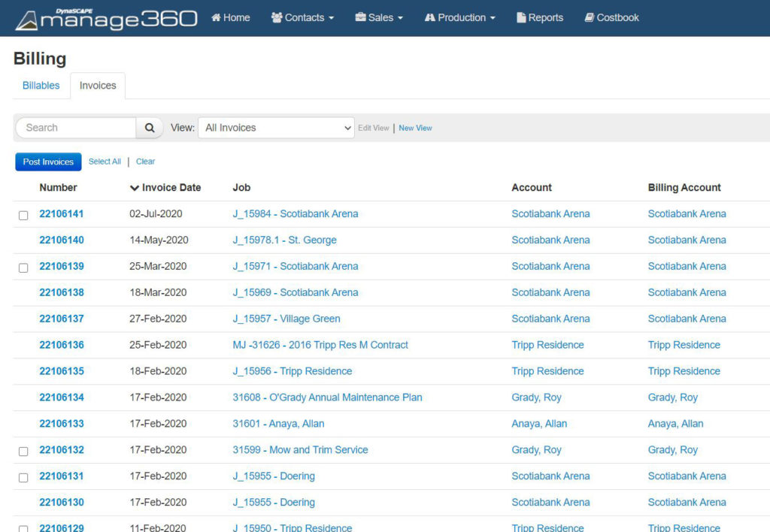This screenshot has height=532, width=770.
Task: Go to Home in navigation bar
Action: [x=231, y=18]
